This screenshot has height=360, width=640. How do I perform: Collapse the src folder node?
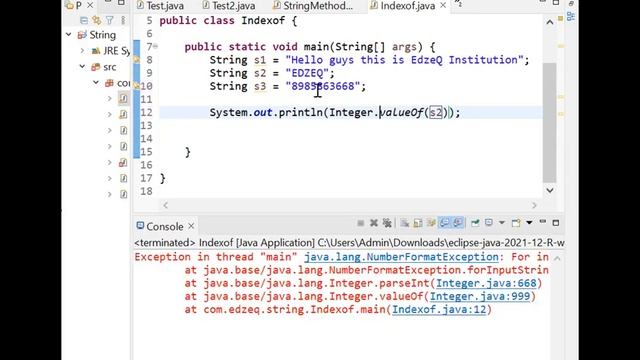tap(82, 67)
